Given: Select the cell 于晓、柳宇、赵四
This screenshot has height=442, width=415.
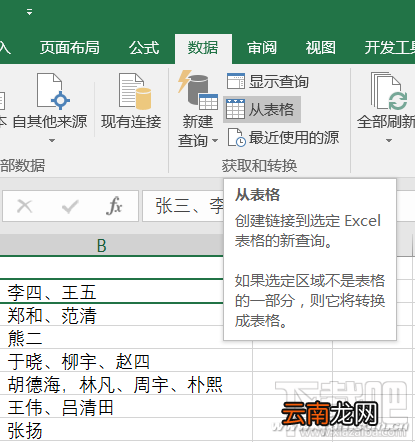Looking at the screenshot, I should [x=126, y=360].
